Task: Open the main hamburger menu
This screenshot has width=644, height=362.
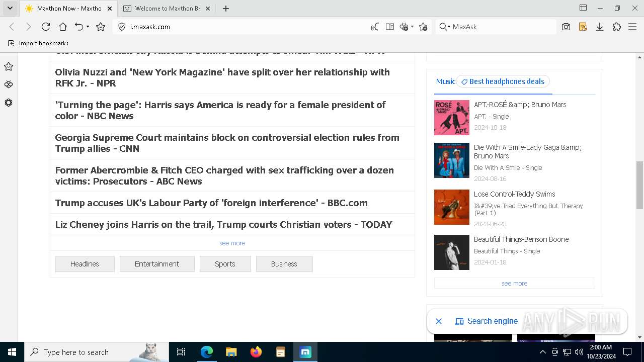Action: 632,27
